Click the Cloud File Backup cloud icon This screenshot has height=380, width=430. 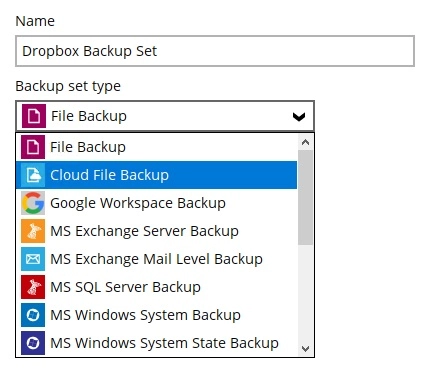click(33, 175)
